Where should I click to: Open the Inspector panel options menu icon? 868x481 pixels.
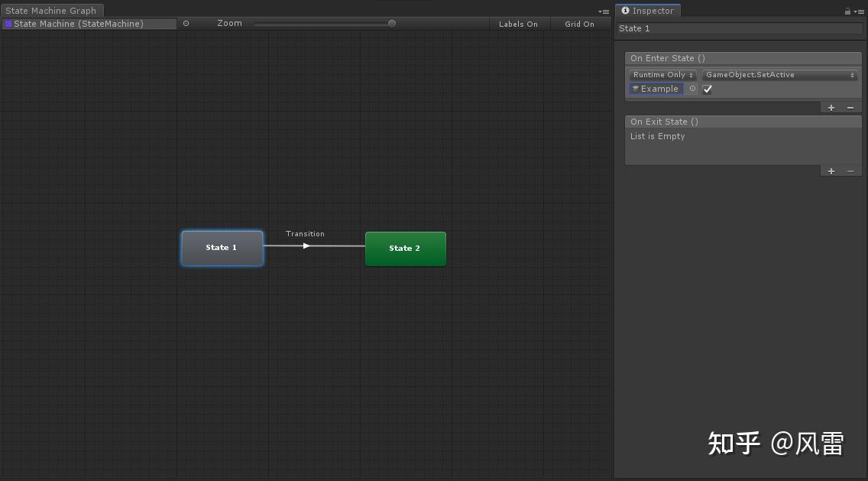pyautogui.click(x=860, y=11)
